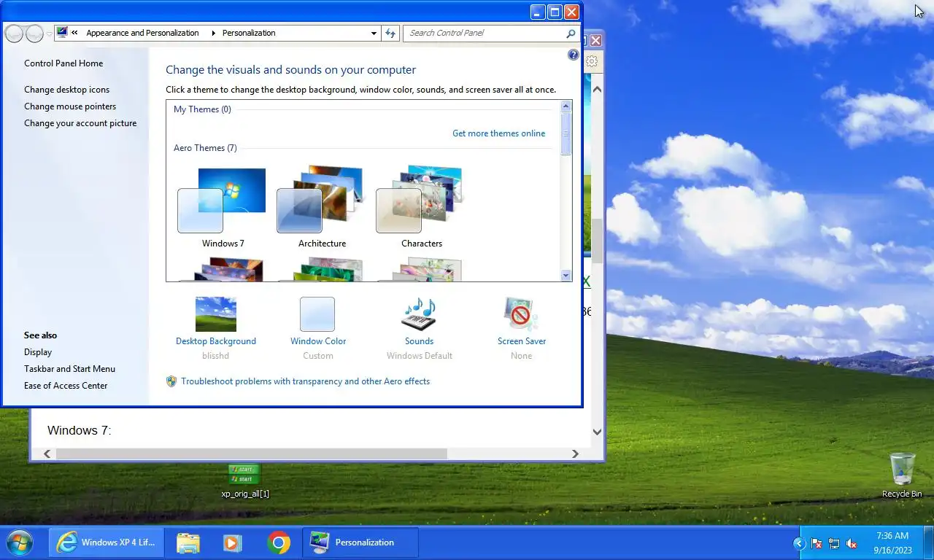Screen dimensions: 934x560
Task: Go to Control Panel Home
Action: (x=63, y=63)
